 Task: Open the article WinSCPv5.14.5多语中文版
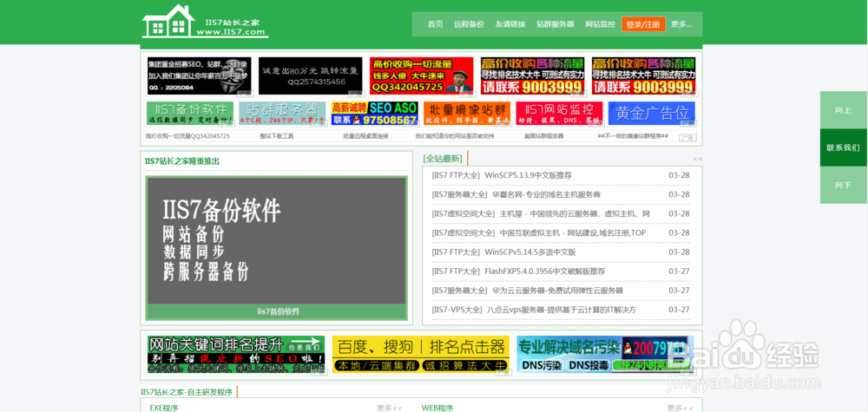point(530,252)
